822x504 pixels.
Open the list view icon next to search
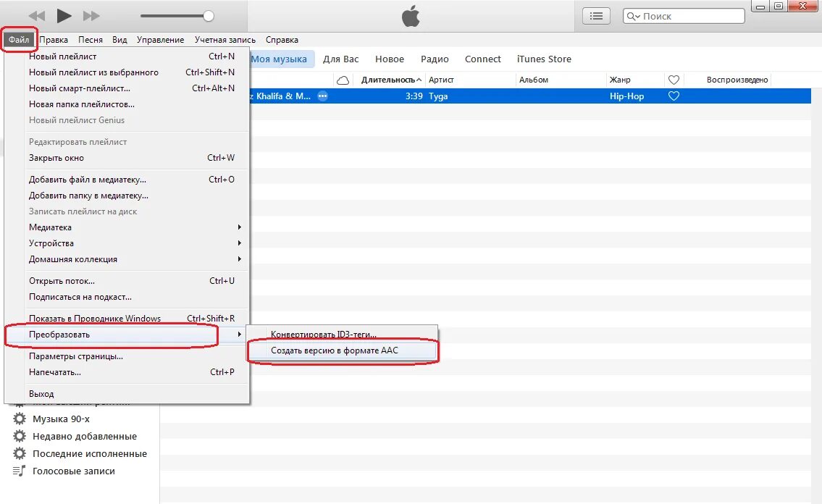click(x=596, y=16)
